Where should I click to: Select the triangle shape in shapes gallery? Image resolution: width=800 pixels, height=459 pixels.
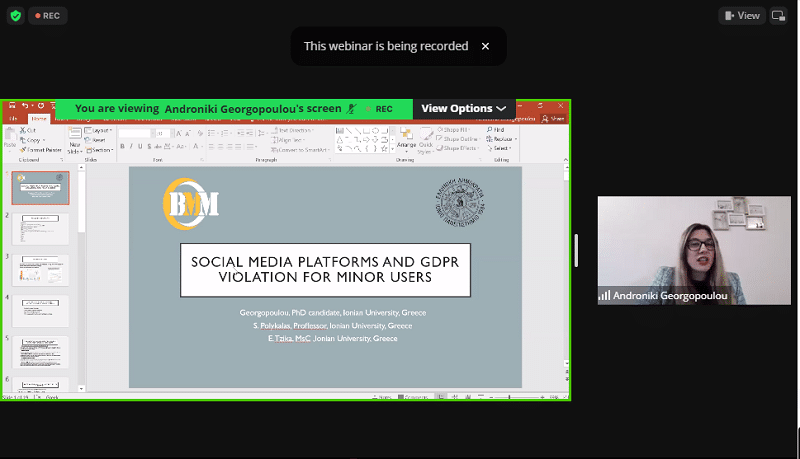coord(340,140)
